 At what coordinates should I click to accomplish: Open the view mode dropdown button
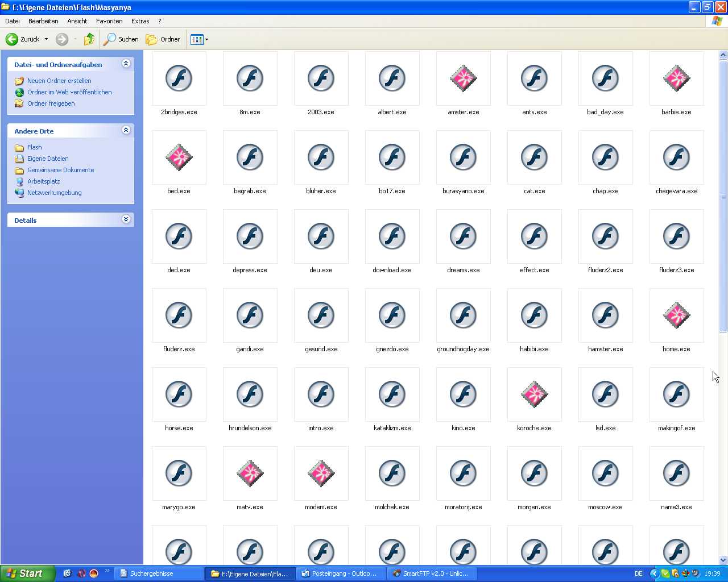[x=199, y=39]
